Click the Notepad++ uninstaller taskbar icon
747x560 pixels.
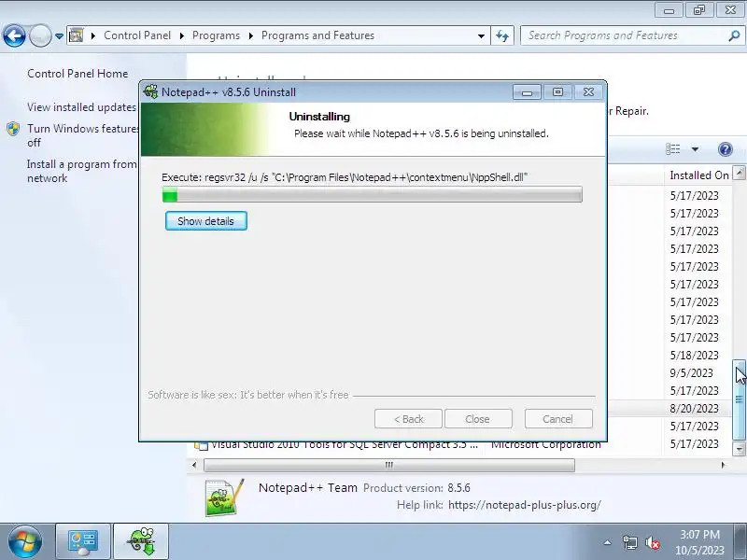click(x=141, y=542)
